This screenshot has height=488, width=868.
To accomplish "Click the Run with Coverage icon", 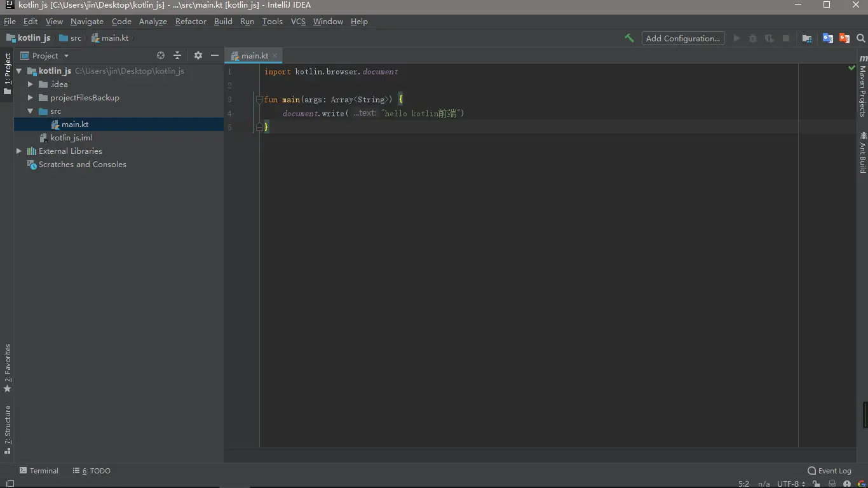I will point(770,38).
